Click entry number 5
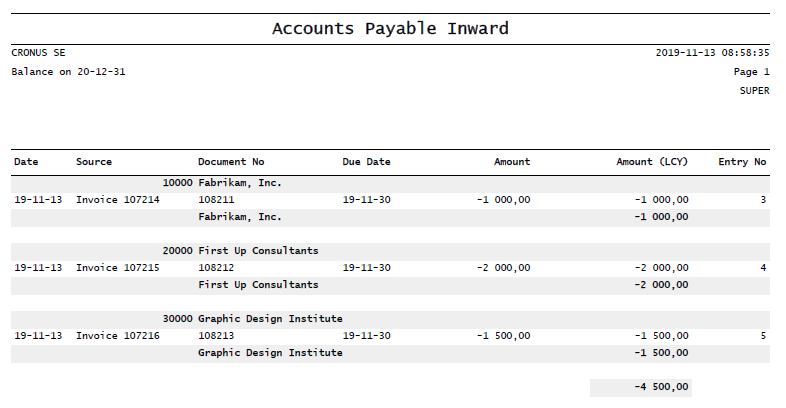The image size is (786, 408). point(763,336)
